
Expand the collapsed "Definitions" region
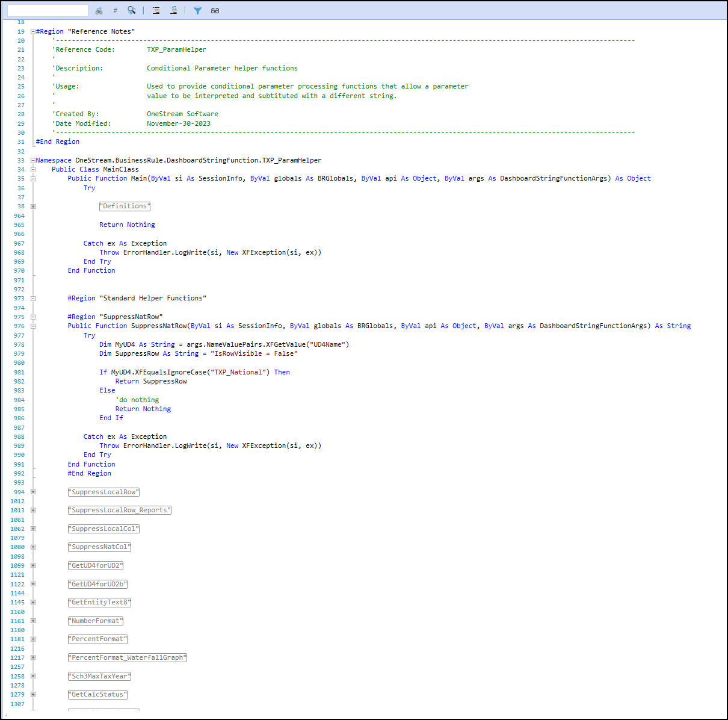(32, 206)
